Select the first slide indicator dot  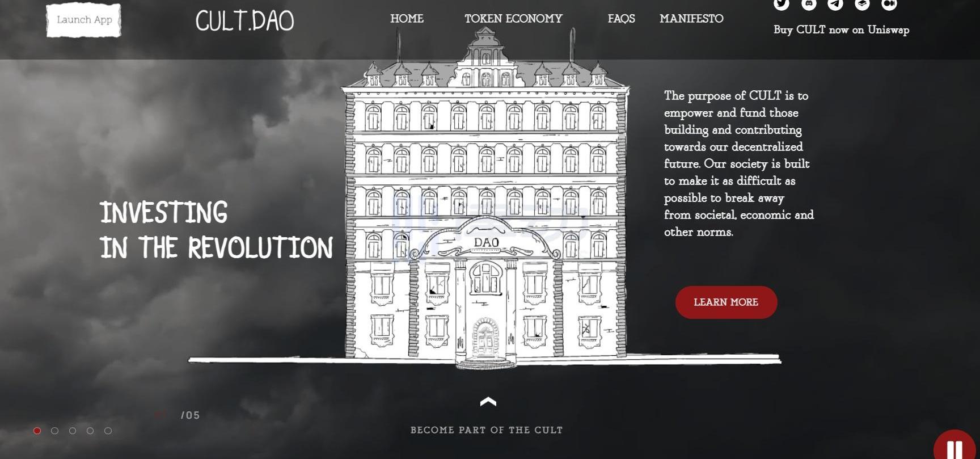click(x=37, y=431)
